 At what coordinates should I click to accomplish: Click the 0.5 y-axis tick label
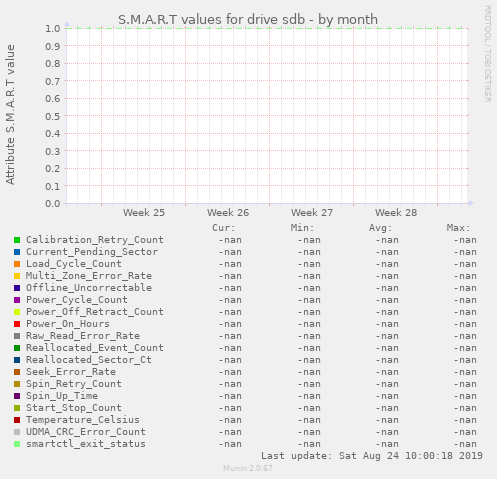tap(53, 116)
